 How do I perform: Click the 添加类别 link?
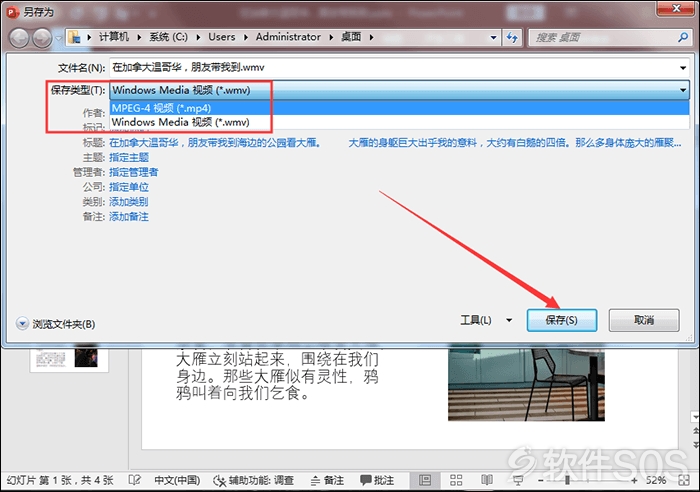click(129, 202)
